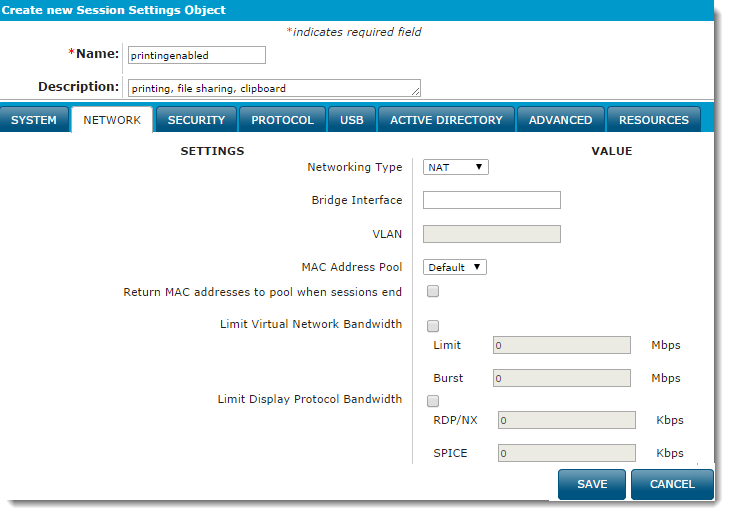Go to the USB tab
Image resolution: width=729 pixels, height=515 pixels.
coord(352,120)
